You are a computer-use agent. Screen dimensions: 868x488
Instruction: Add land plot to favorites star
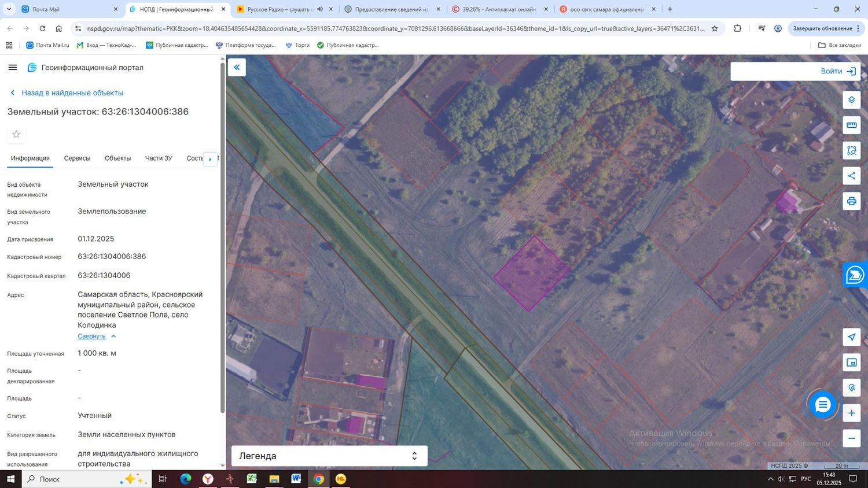[x=16, y=134]
